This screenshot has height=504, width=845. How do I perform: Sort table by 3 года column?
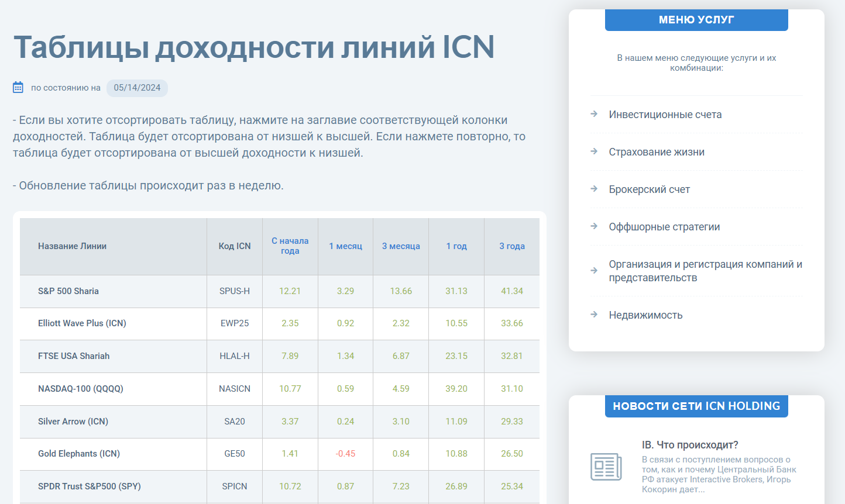click(x=512, y=246)
